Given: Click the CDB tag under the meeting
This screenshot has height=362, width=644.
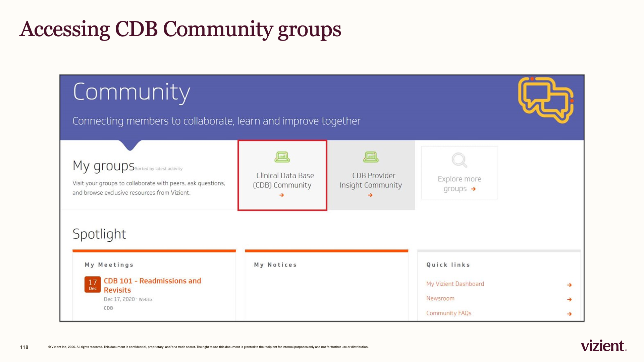Looking at the screenshot, I should pos(108,308).
